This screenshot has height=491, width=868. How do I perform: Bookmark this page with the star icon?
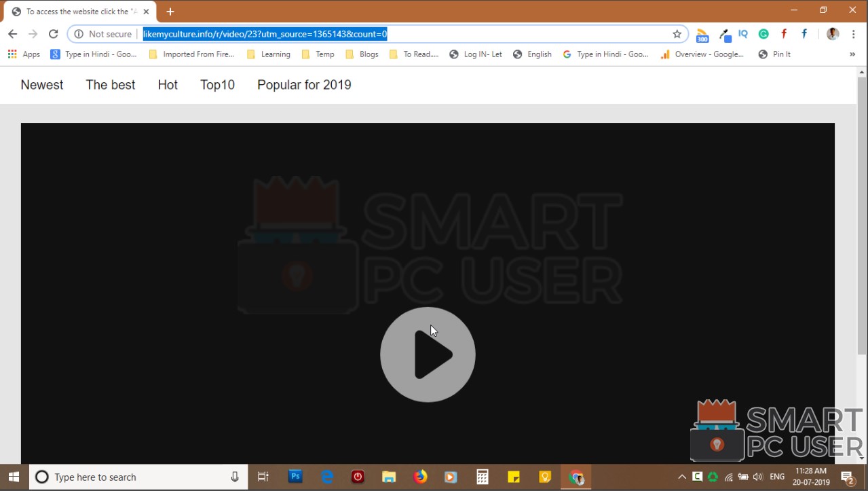pyautogui.click(x=677, y=34)
